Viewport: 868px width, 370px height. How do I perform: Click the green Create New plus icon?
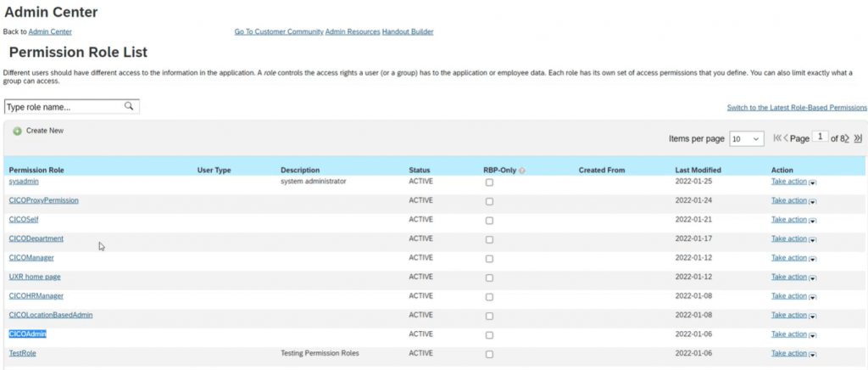point(17,132)
